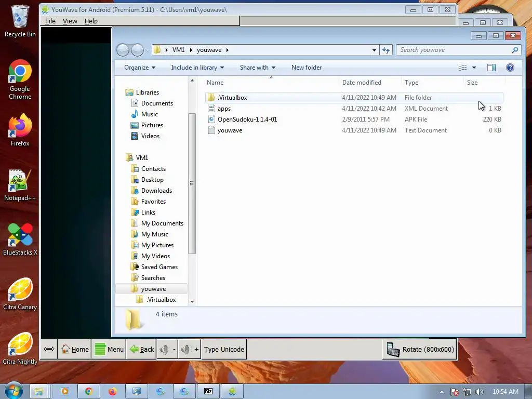Click the taskbar volume speaker icon
The height and width of the screenshot is (399, 532).
click(x=479, y=392)
